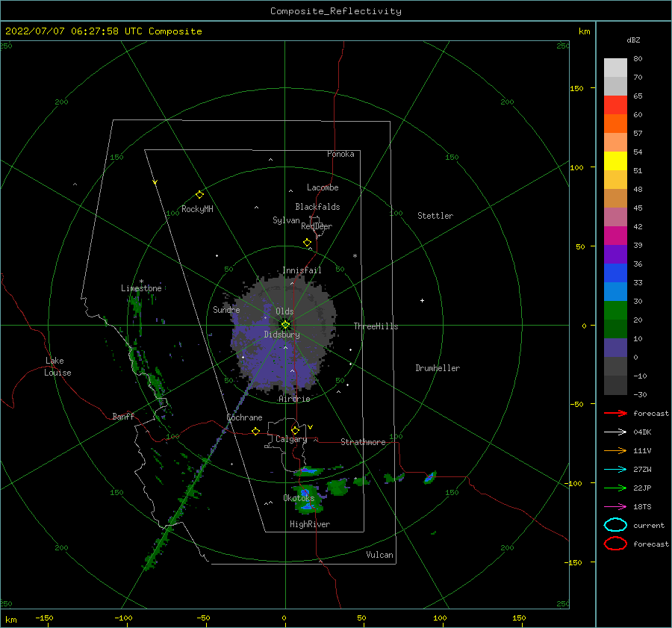Click the cyan current ellipse icon
Screen dimensions: 672x628
(615, 525)
